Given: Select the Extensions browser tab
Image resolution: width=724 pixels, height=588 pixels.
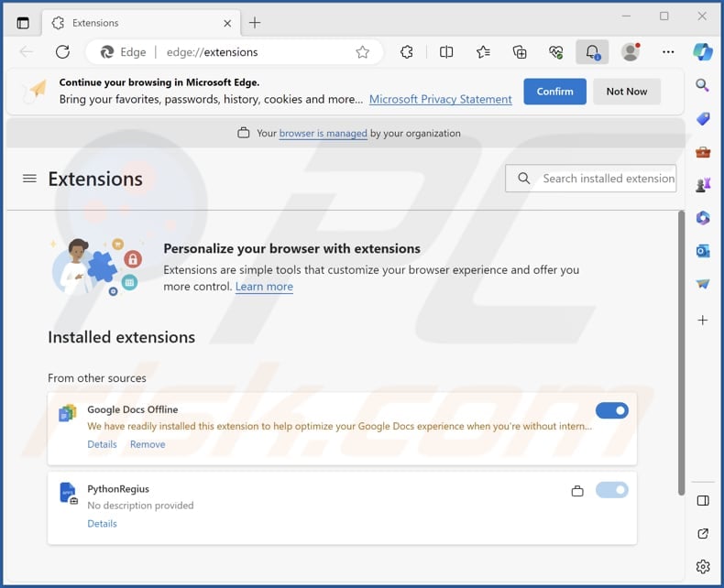Looking at the screenshot, I should coord(141,23).
